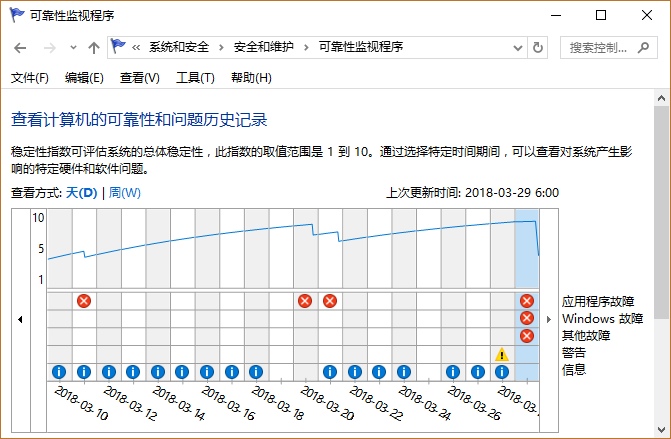Click the application failure icon on 2018-03-20
Image resolution: width=671 pixels, height=439 pixels.
pos(305,301)
